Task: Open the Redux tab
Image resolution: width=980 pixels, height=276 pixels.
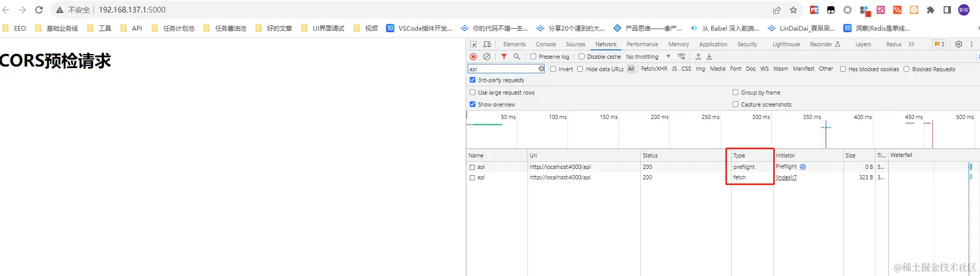Action: (x=894, y=44)
